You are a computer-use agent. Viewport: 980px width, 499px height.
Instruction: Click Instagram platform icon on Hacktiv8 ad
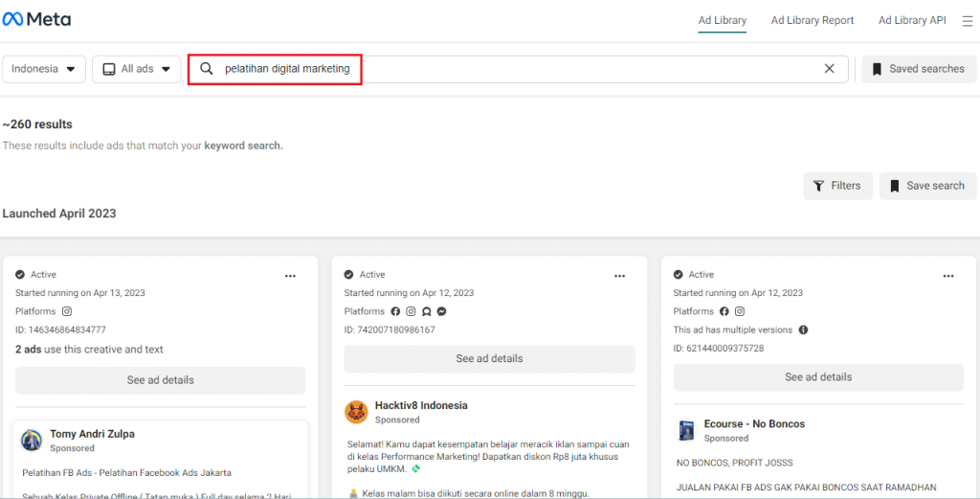coord(411,310)
